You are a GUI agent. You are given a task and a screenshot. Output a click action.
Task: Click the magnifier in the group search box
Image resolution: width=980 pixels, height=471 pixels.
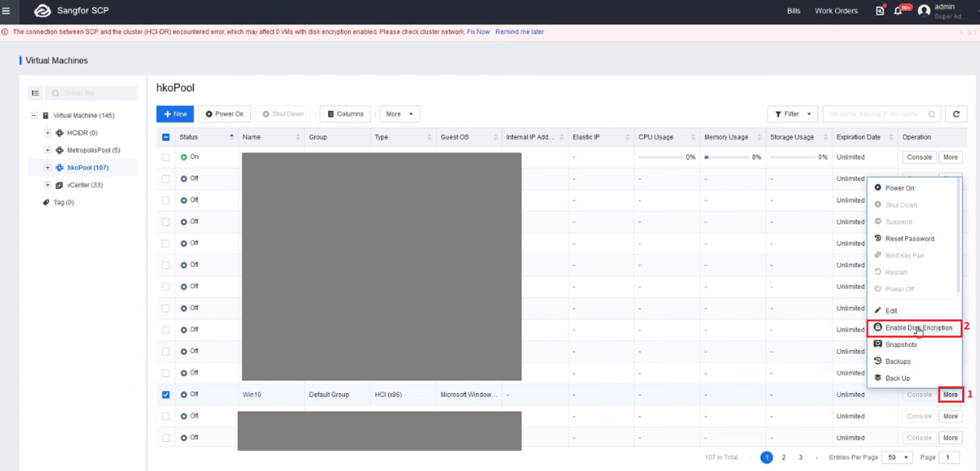[x=56, y=93]
